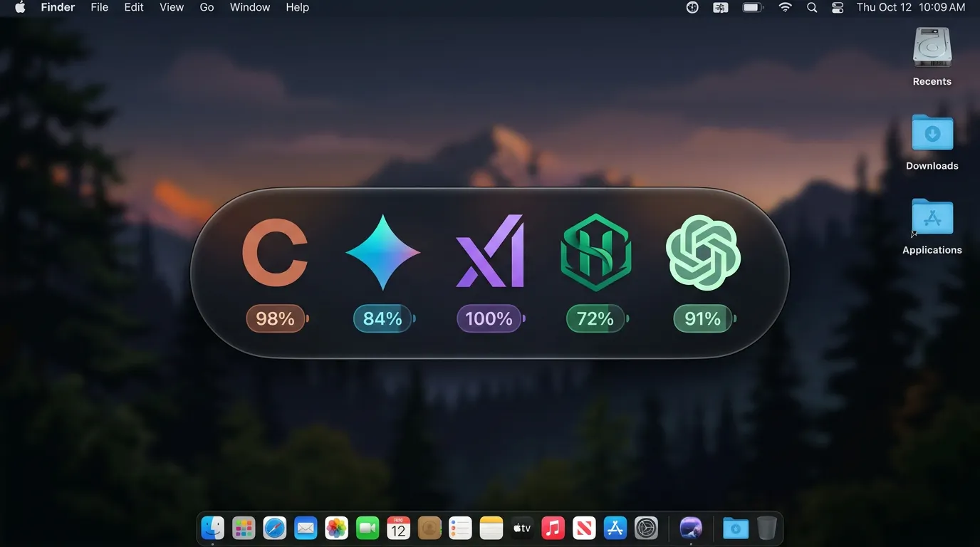Screen dimensions: 980x547
Task: Launch Apple TV from the dock
Action: tap(522, 528)
